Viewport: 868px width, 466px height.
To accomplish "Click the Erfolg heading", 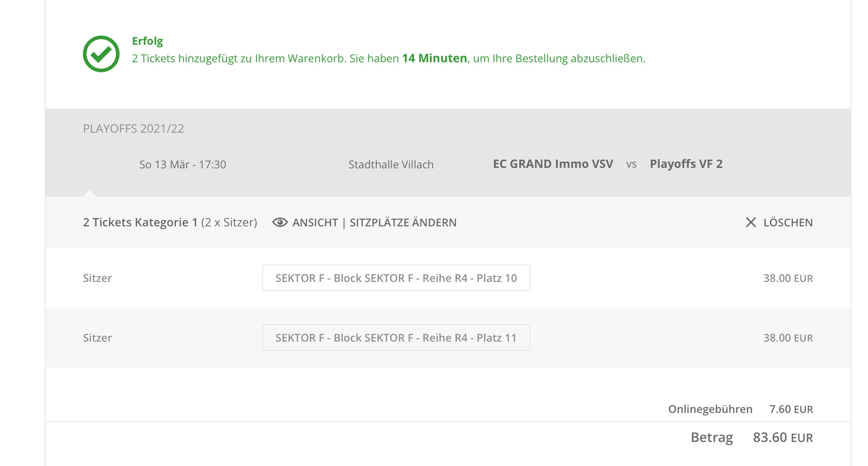I will click(147, 41).
